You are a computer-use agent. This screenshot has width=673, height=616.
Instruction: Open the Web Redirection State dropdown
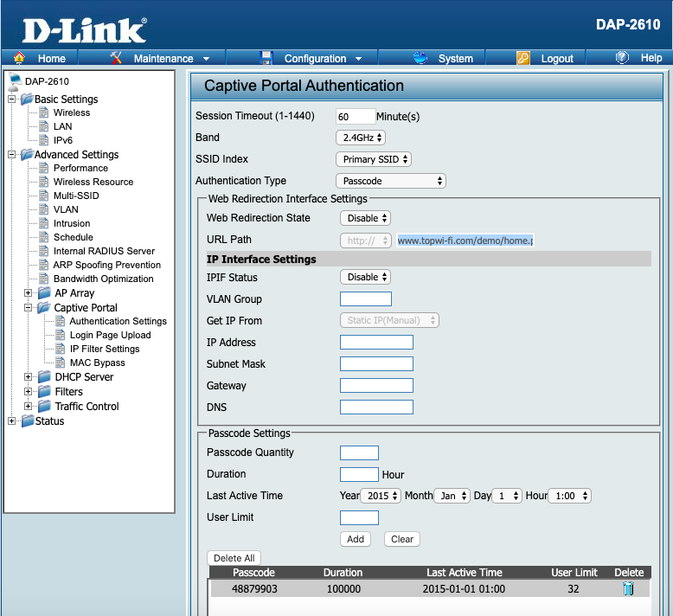point(366,218)
